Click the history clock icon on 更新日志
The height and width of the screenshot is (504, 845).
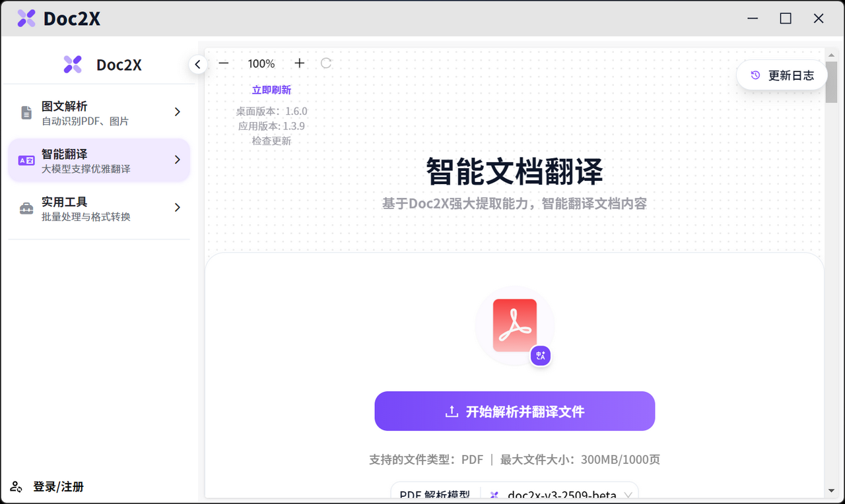coord(755,75)
